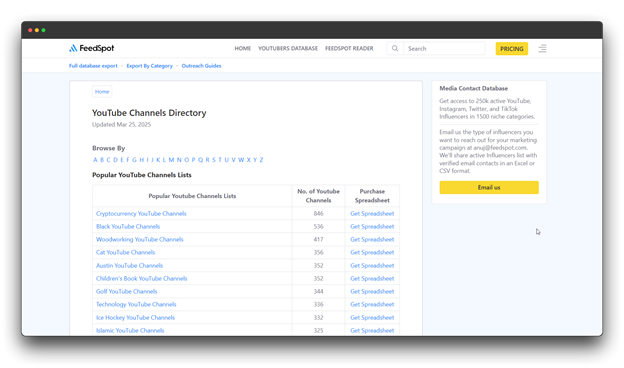The width and height of the screenshot is (624, 368).
Task: Open Export By Category link
Action: [150, 66]
